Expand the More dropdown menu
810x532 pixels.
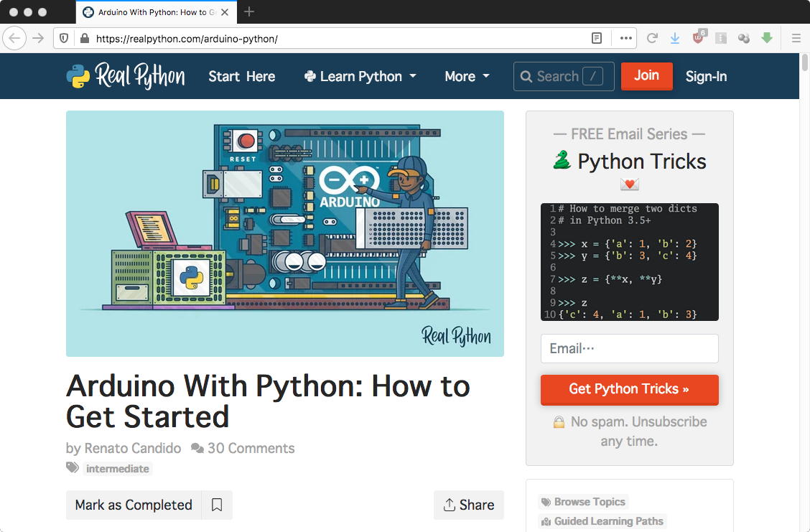click(x=467, y=76)
